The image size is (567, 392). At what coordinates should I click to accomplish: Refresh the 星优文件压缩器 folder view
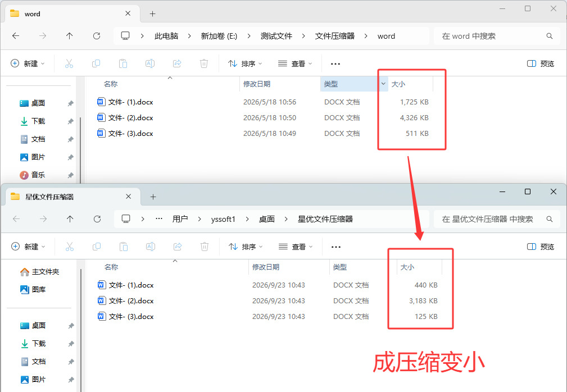click(97, 219)
